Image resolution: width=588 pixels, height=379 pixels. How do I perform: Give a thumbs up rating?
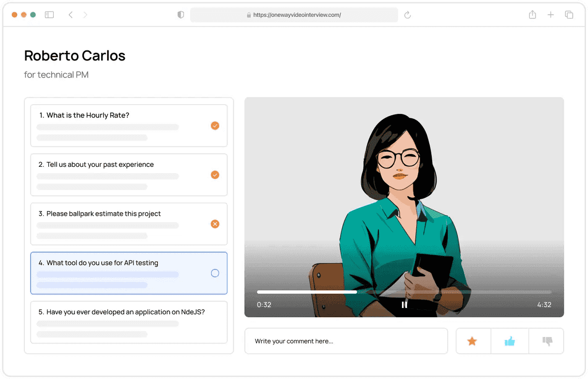coord(509,341)
